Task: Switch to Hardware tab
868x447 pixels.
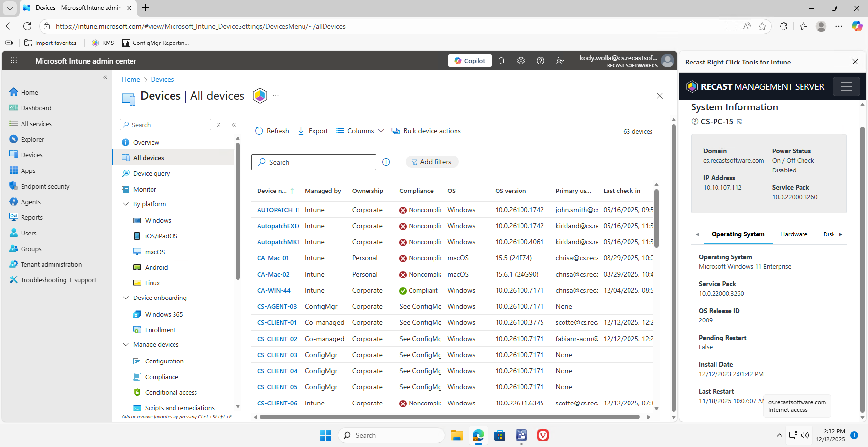Action: click(794, 234)
